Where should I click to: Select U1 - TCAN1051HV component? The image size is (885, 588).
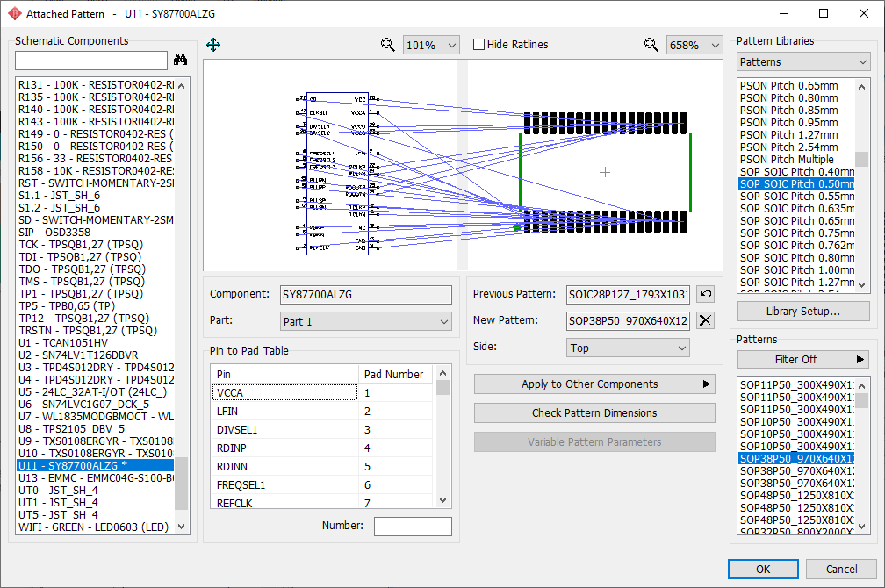(96, 342)
